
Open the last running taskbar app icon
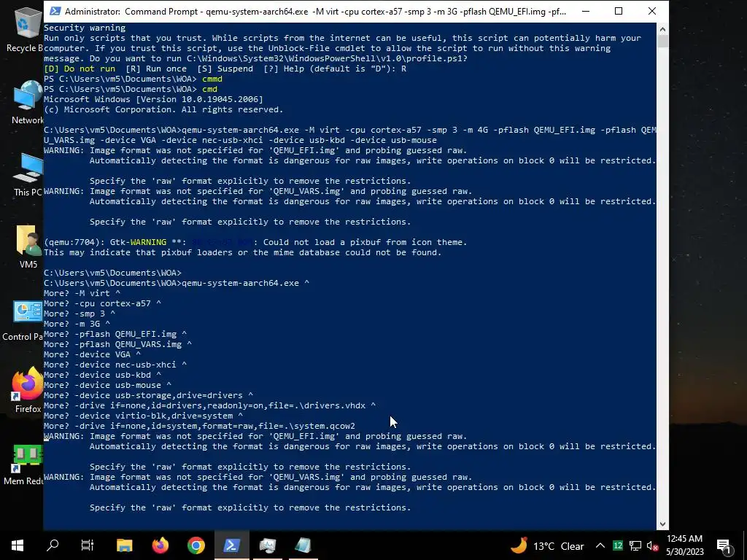tap(303, 545)
